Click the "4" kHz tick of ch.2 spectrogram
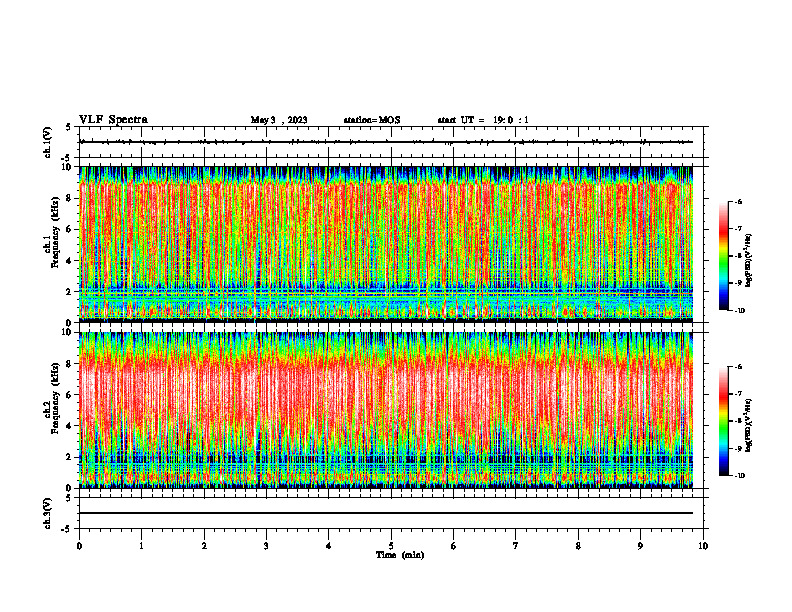 tap(69, 426)
